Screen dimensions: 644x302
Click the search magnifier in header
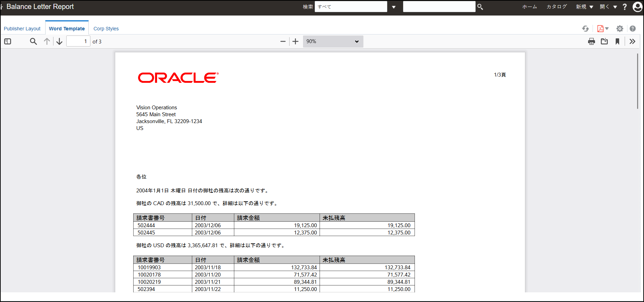point(480,7)
